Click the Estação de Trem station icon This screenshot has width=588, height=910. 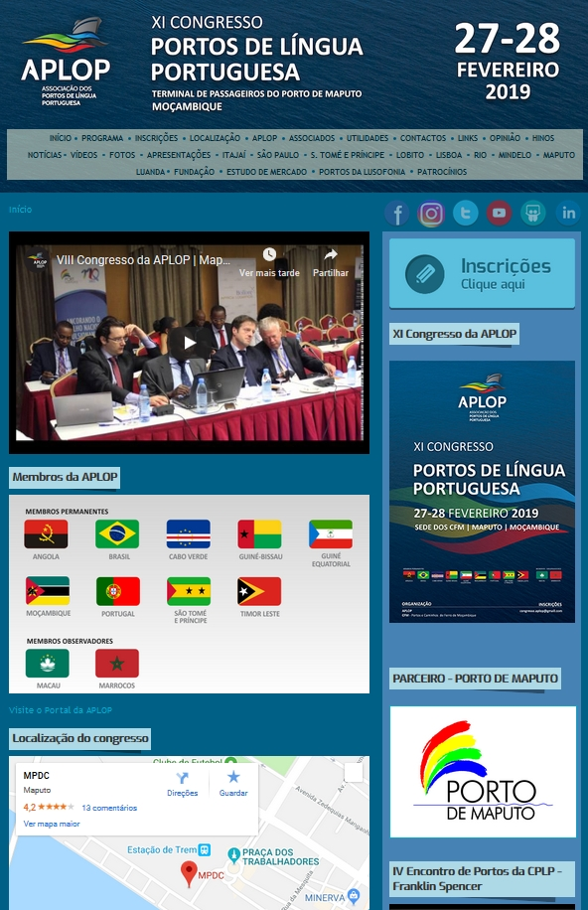(205, 849)
